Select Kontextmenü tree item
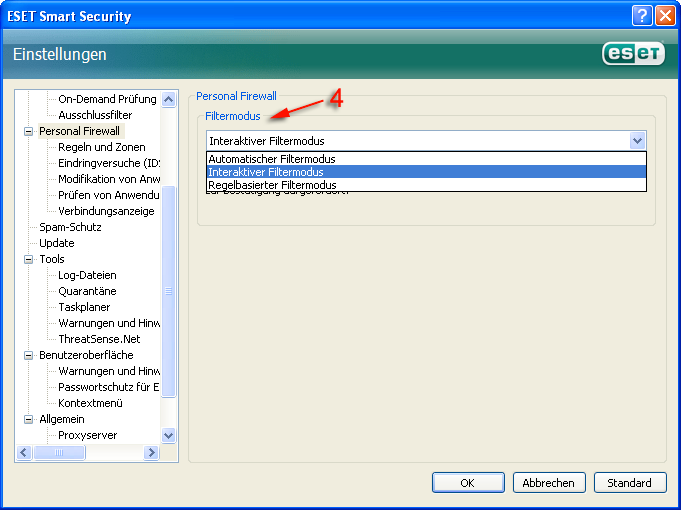This screenshot has width=681, height=510. click(90, 403)
